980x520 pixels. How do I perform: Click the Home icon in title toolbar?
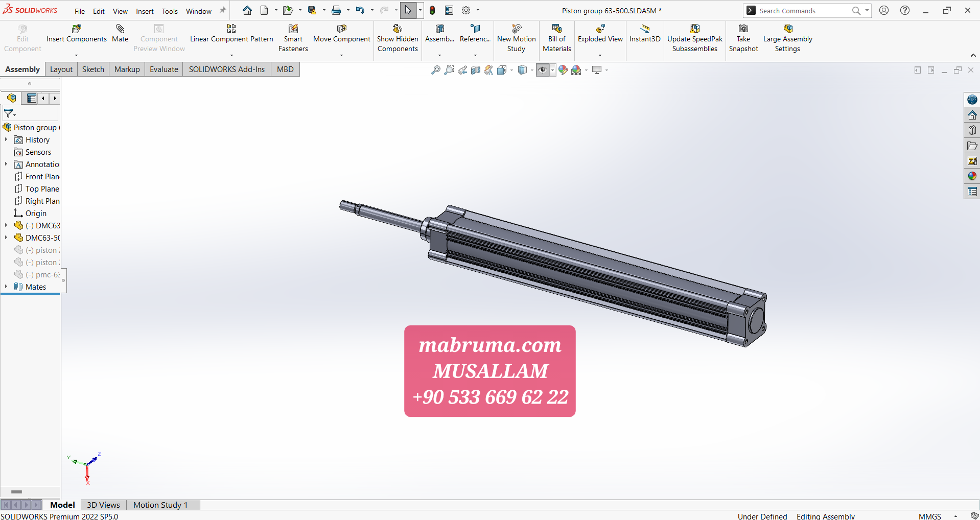point(247,10)
